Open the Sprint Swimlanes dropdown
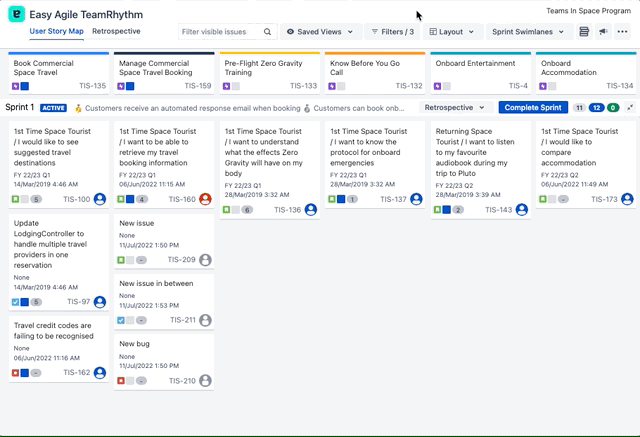Screen dimensions: 640x437 click(528, 32)
